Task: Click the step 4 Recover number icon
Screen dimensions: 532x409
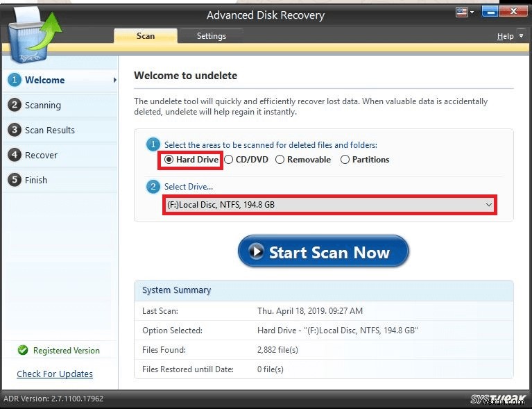Action: click(x=15, y=155)
